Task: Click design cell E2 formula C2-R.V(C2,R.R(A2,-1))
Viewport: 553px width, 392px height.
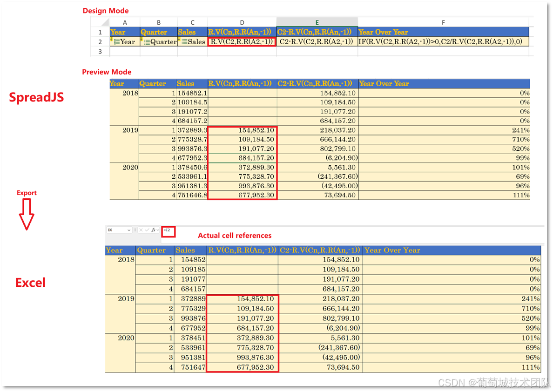Action: (317, 41)
